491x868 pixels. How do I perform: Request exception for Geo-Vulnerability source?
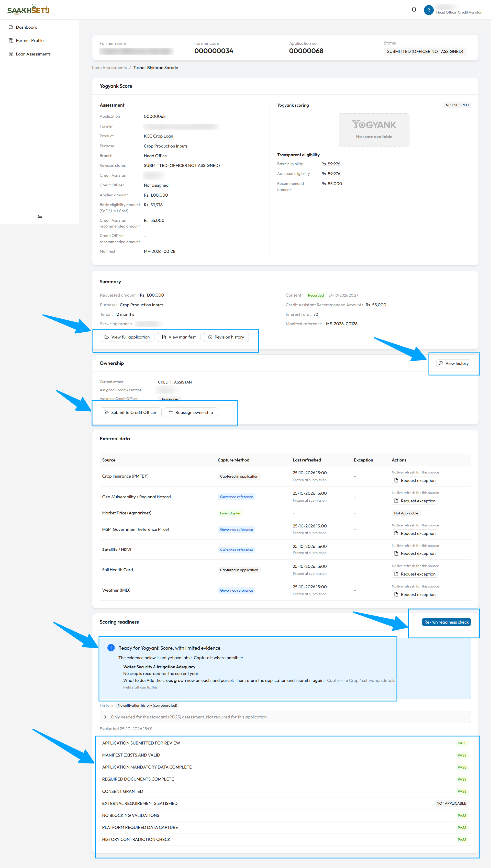pyautogui.click(x=415, y=501)
